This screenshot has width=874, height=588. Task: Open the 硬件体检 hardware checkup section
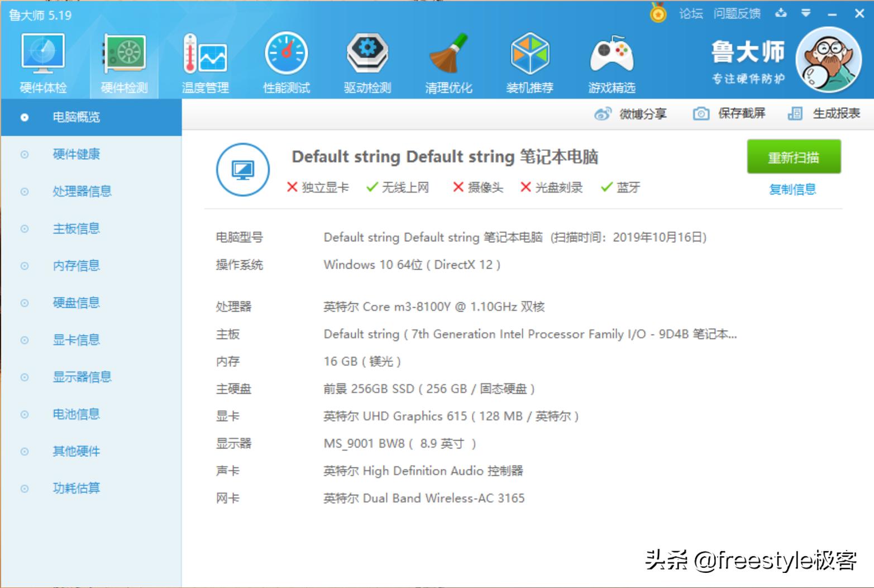click(x=43, y=61)
